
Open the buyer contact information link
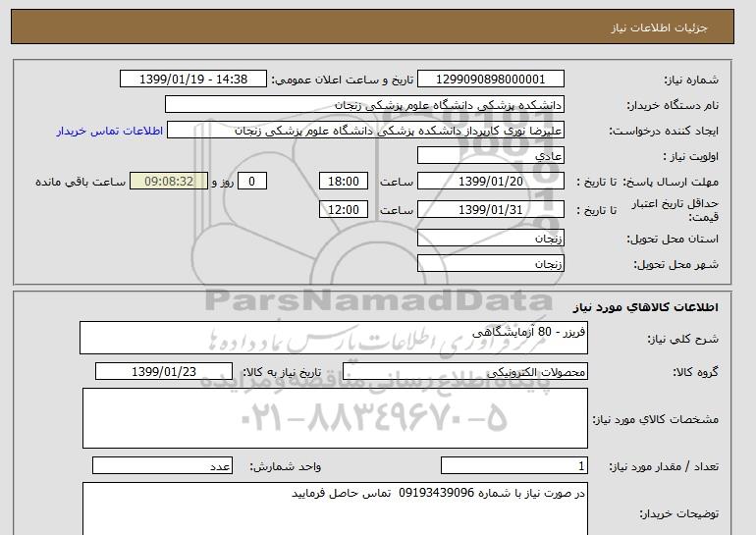click(109, 131)
